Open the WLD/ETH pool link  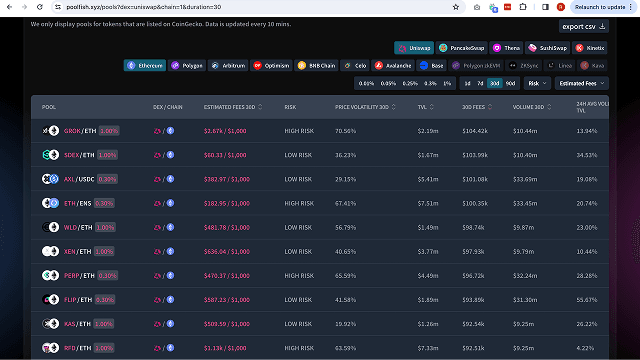(x=78, y=227)
